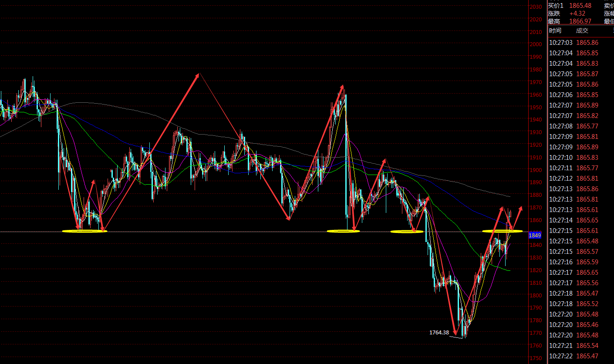The image size is (614, 364).
Task: Click the 10:27:10 trade row
Action: click(580, 158)
